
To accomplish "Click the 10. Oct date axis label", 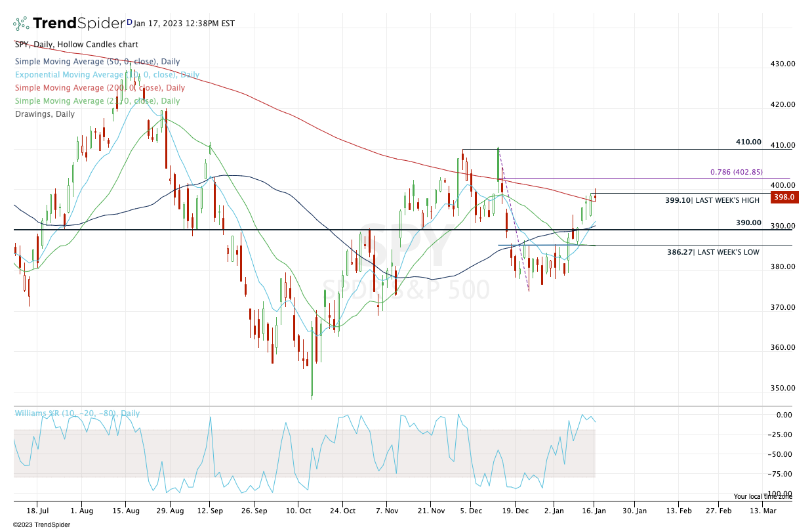I will click(298, 510).
